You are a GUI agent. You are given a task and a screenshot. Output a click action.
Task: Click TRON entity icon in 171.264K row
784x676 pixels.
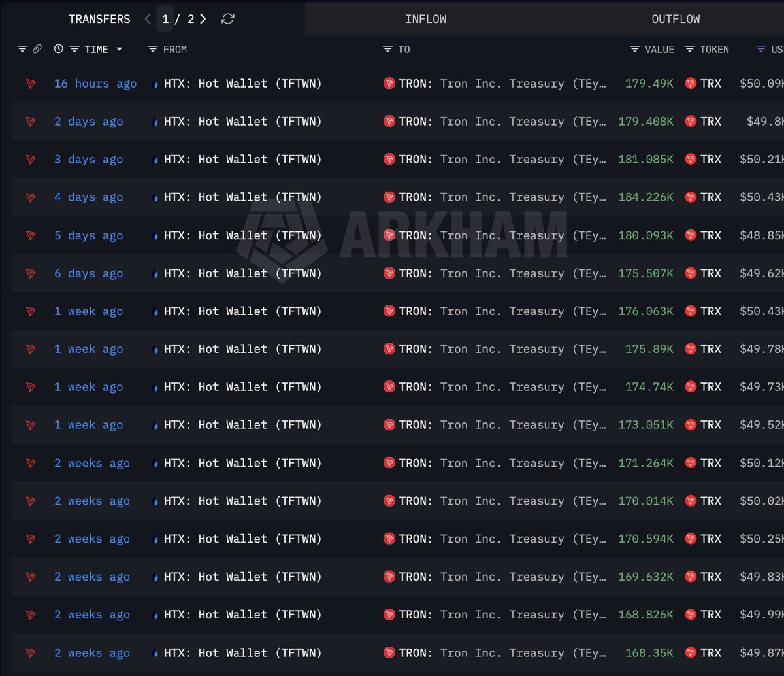click(389, 463)
